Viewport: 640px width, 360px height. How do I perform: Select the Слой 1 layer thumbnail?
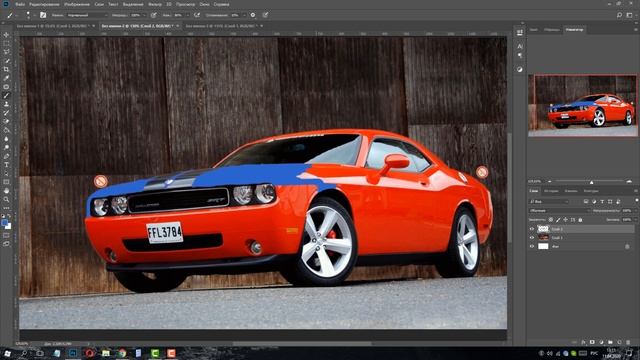(543, 238)
